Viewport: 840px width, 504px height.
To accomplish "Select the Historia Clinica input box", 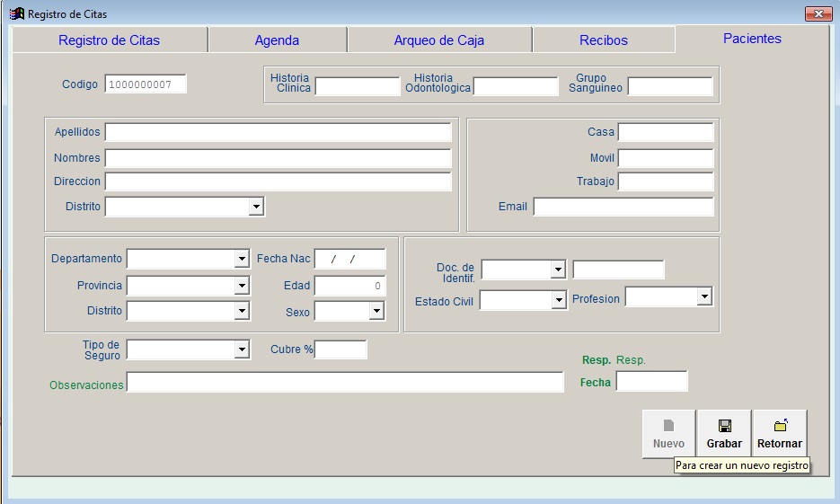I will [357, 86].
